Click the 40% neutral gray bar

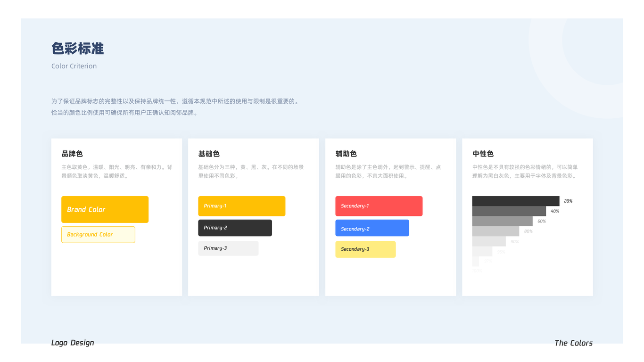pos(509,211)
